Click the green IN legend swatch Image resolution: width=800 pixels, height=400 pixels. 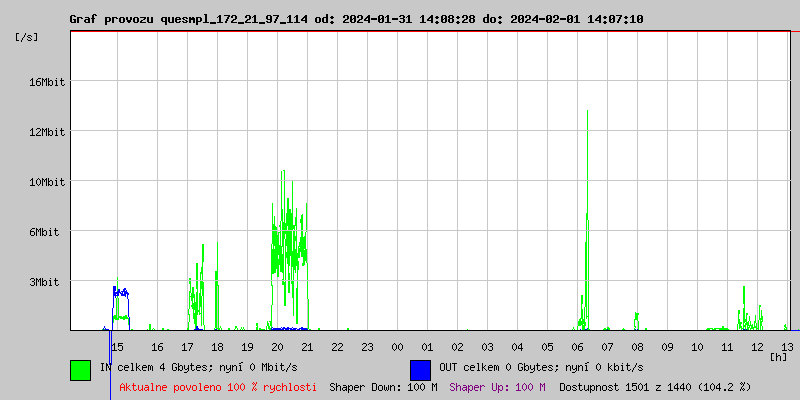click(x=80, y=369)
